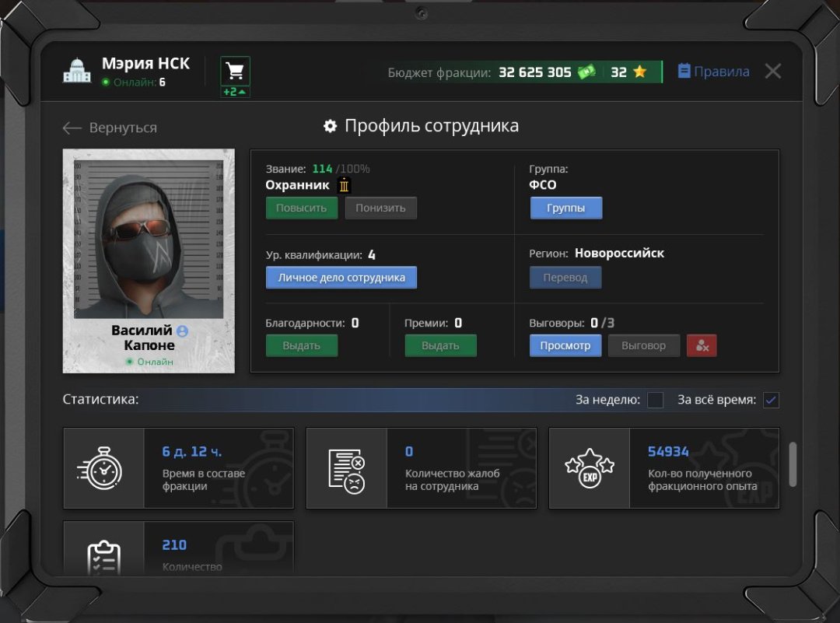
Task: Click the Охранник rank title
Action: tap(297, 185)
